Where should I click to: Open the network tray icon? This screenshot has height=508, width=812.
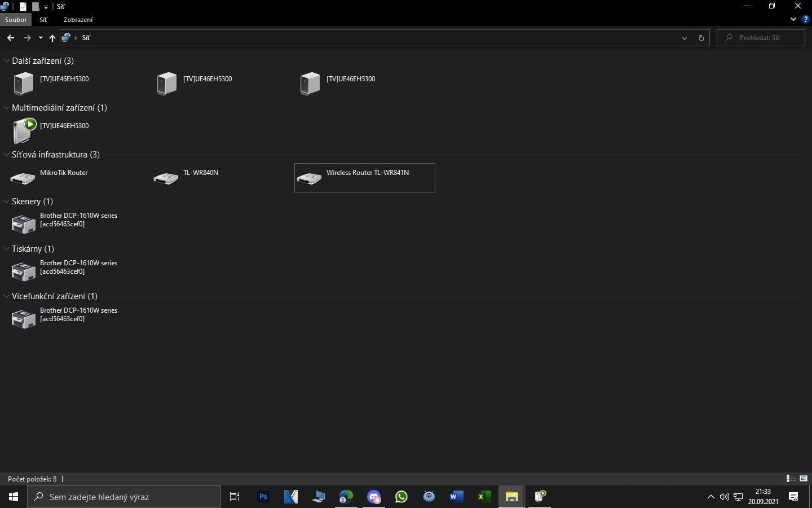[x=738, y=497]
